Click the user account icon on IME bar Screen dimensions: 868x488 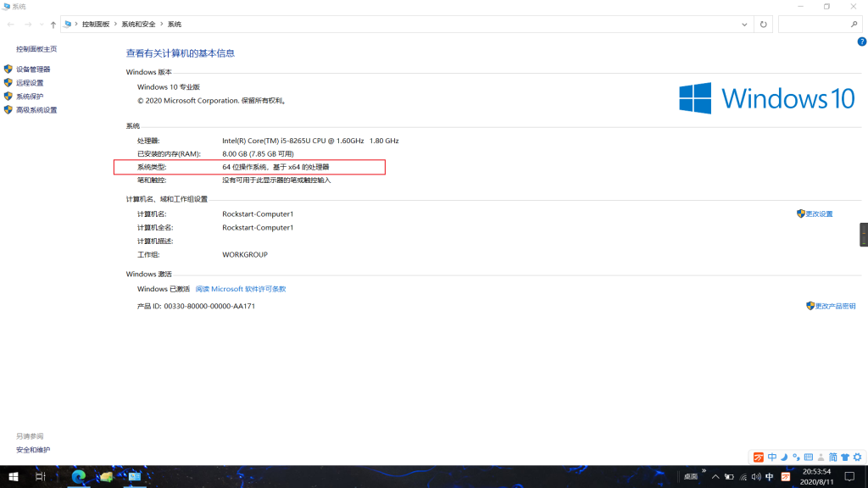821,457
